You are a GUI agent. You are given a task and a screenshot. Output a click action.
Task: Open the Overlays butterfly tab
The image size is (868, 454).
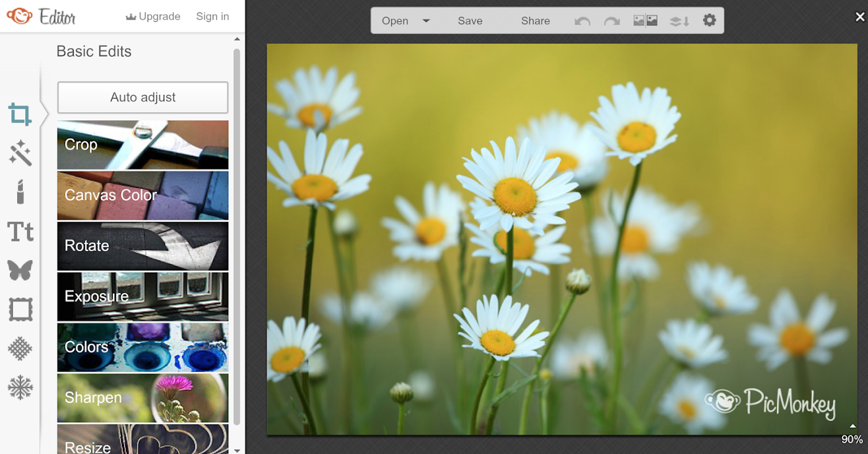pos(20,270)
